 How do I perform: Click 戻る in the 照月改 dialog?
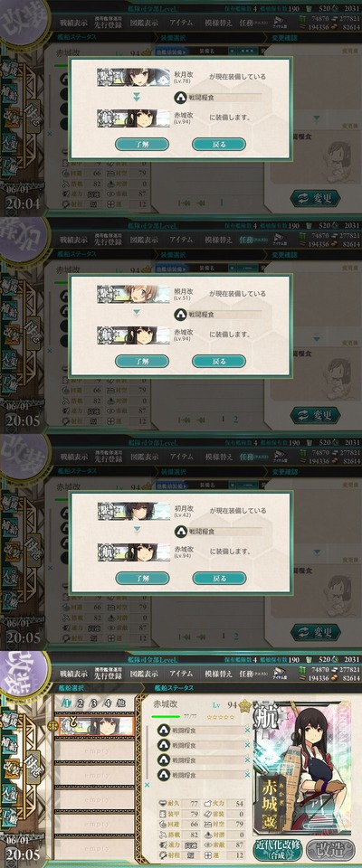coord(219,361)
